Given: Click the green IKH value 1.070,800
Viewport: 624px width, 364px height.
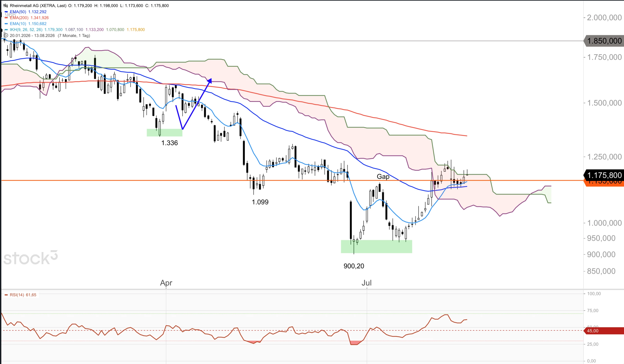Looking at the screenshot, I should pos(115,29).
